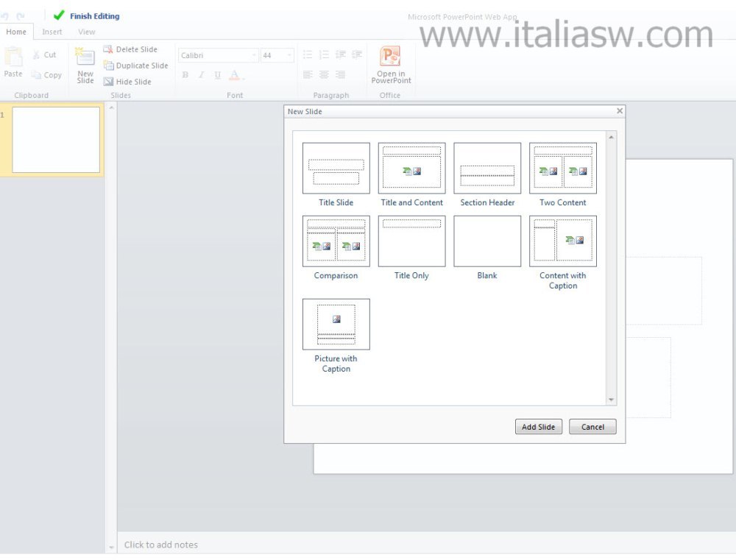Click Cancel in New Slide dialog

(x=592, y=427)
